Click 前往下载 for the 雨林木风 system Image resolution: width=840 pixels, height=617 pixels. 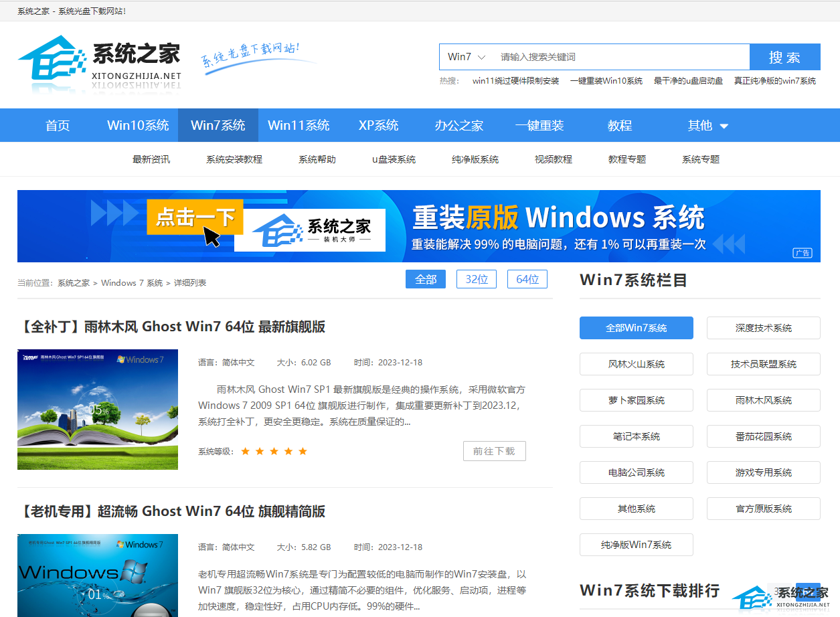[x=495, y=451]
